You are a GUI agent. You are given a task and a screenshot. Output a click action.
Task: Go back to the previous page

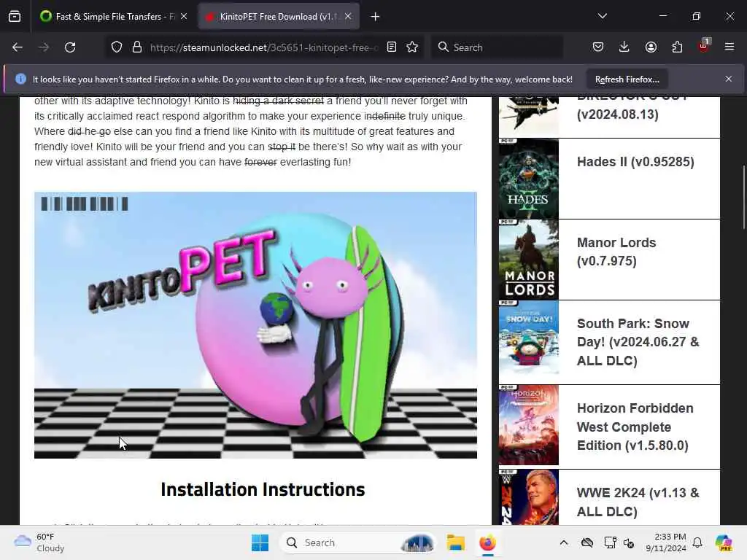18,47
